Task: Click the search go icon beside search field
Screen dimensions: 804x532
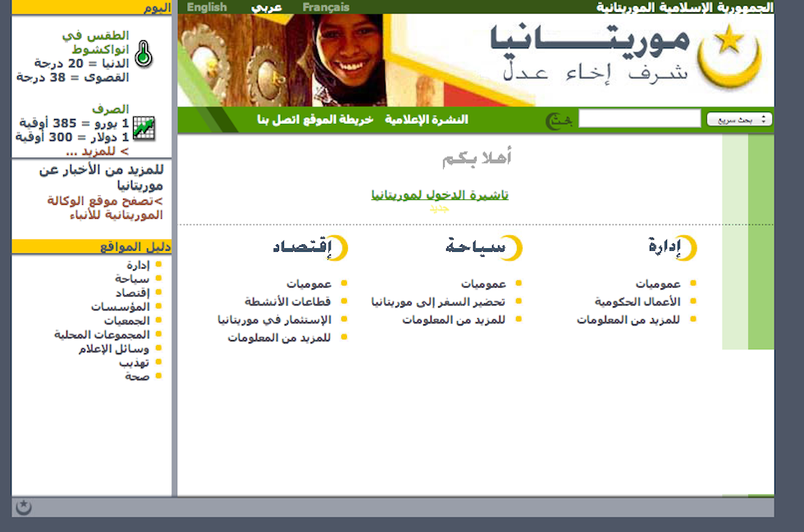Action: point(560,120)
